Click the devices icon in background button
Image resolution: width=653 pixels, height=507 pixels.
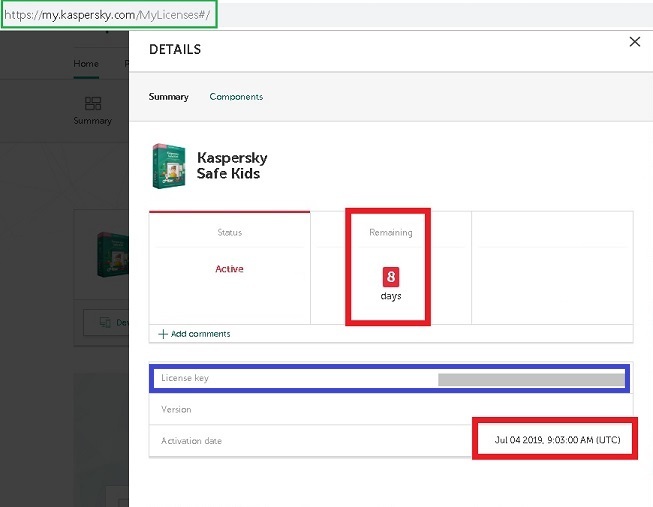tap(105, 322)
